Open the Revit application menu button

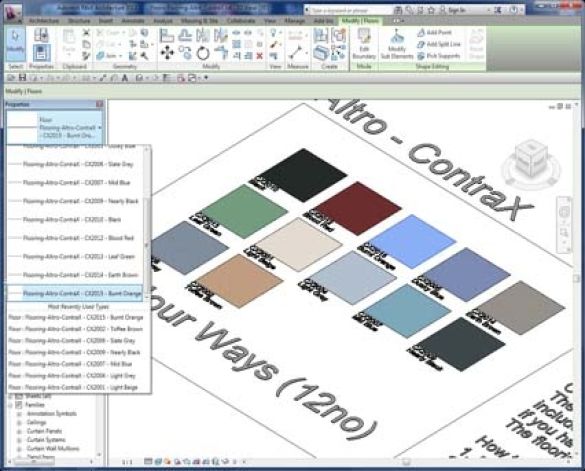[12, 13]
